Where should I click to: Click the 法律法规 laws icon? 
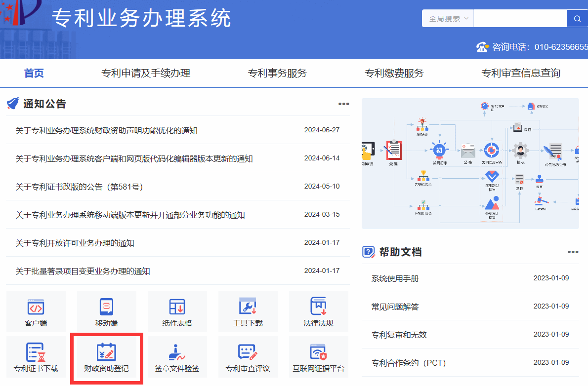coord(318,311)
